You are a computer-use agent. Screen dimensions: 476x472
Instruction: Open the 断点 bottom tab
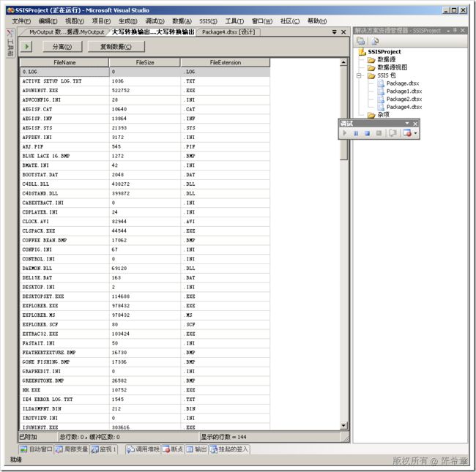(173, 449)
